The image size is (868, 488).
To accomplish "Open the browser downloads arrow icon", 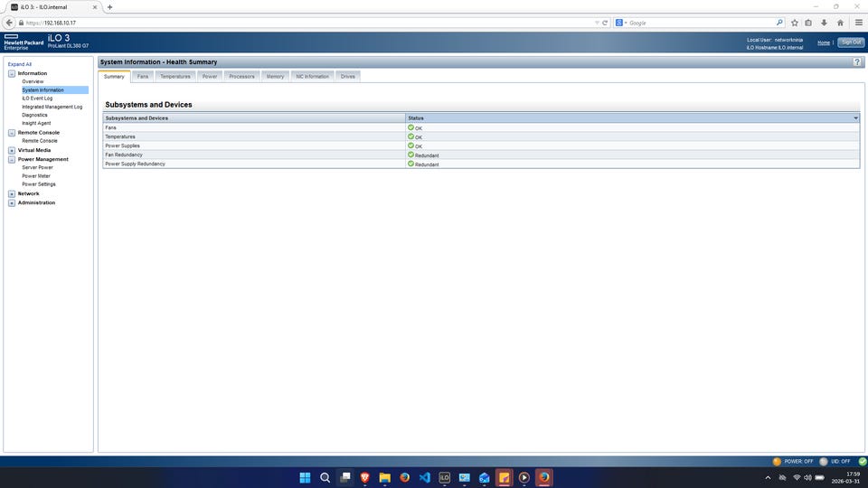I will [x=824, y=23].
